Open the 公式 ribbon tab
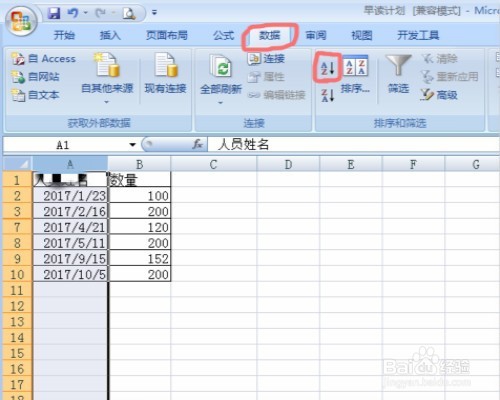The width and height of the screenshot is (500, 400). [x=224, y=35]
